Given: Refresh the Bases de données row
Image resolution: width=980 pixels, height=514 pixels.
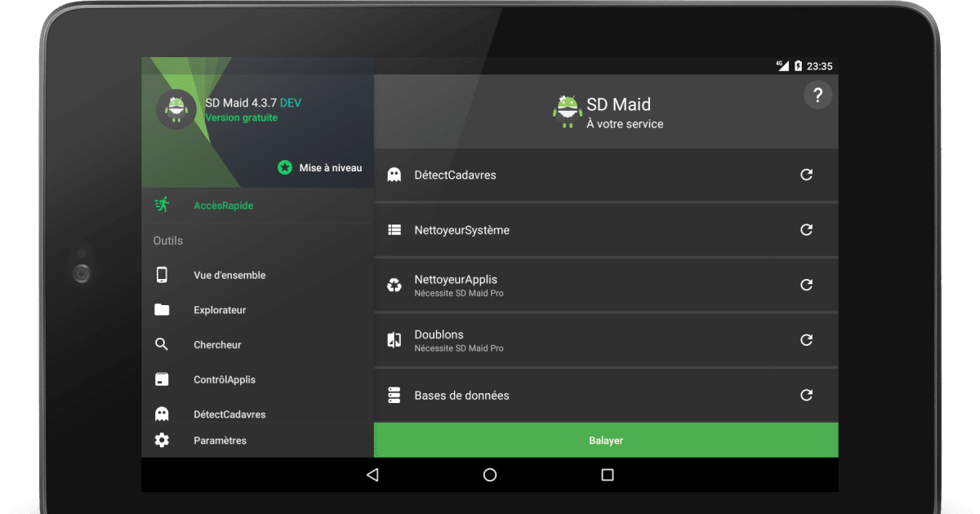Looking at the screenshot, I should click(x=806, y=395).
